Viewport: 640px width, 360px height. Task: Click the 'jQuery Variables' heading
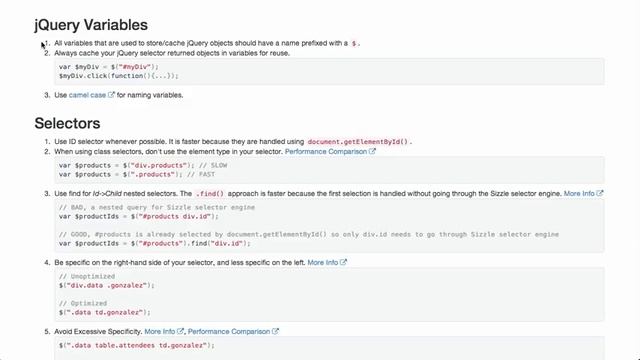point(91,25)
